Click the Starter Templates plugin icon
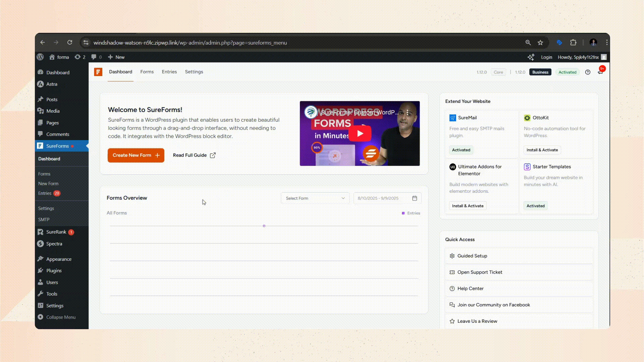Viewport: 644px width, 362px height. point(527,167)
